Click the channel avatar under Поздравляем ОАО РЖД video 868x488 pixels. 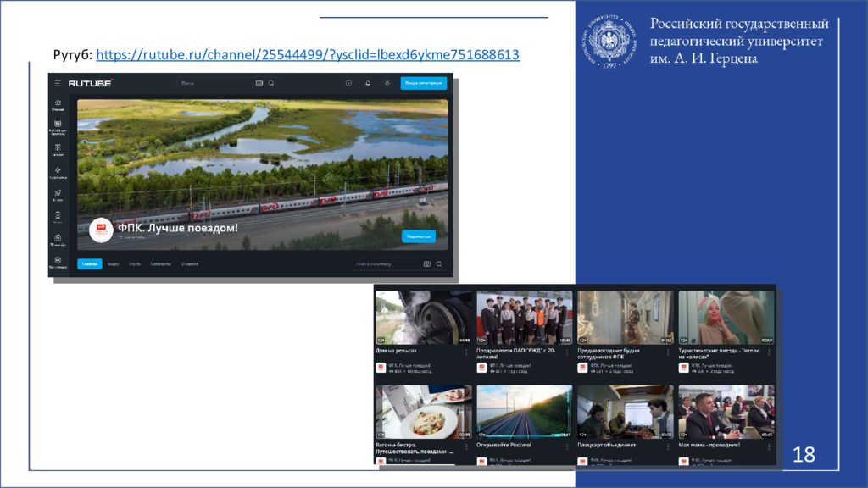tap(481, 368)
